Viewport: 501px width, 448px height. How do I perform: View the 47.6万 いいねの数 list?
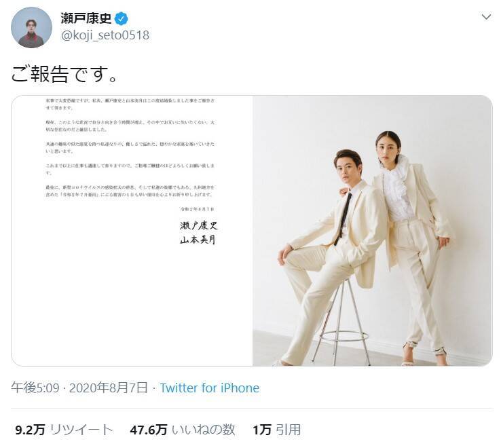(183, 430)
